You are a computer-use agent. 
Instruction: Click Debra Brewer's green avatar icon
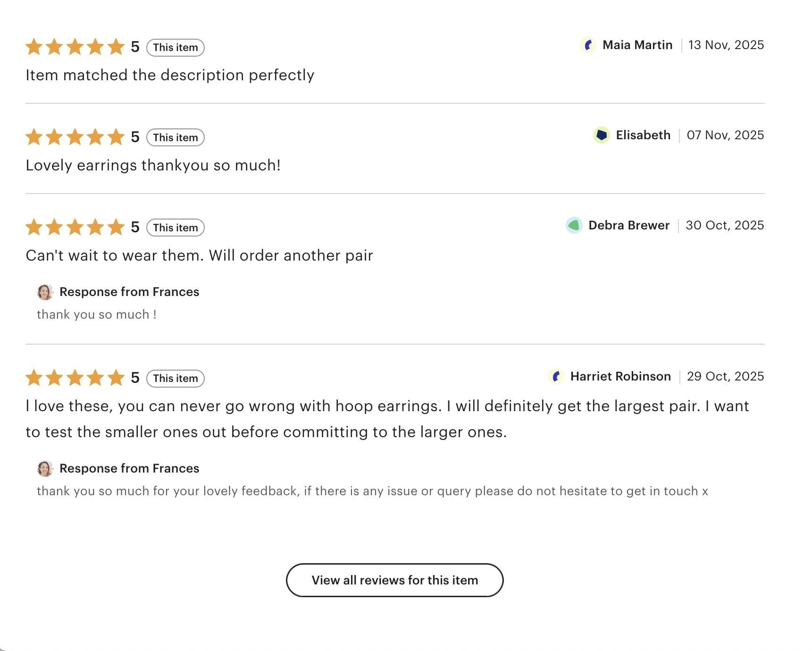point(574,226)
